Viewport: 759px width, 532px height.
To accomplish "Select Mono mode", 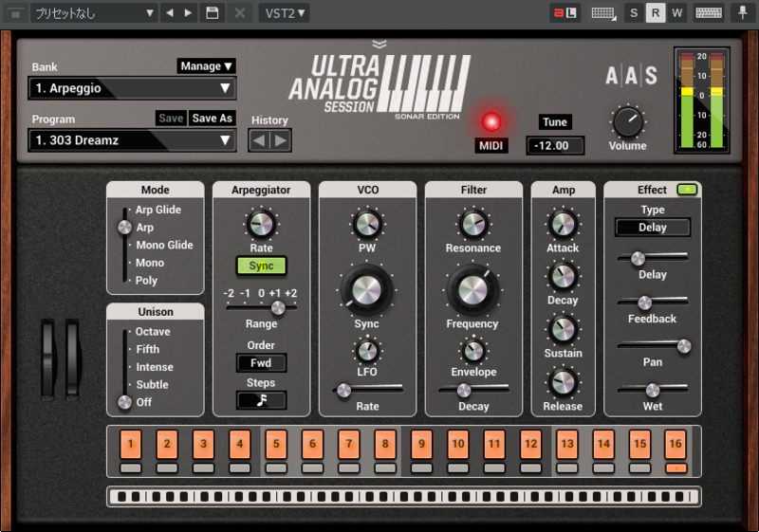I will coord(150,263).
